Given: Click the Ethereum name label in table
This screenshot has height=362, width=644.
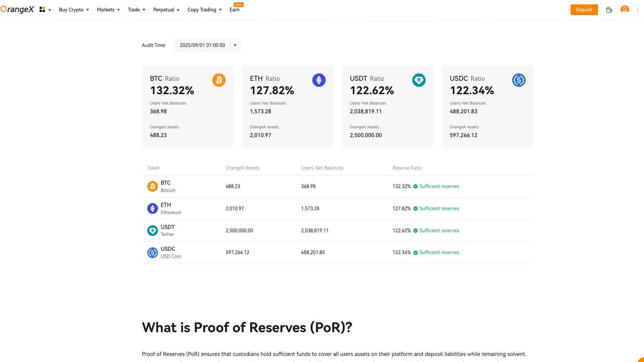Looking at the screenshot, I should click(x=171, y=213).
